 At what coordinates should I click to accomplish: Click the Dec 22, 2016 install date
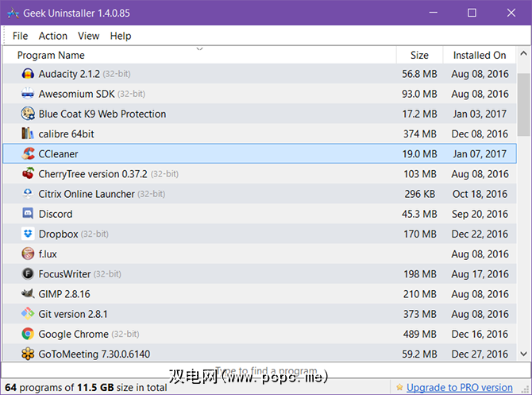pyautogui.click(x=480, y=234)
